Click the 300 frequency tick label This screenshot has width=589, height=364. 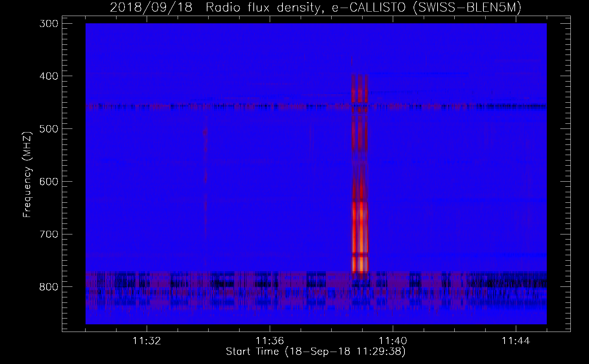point(48,23)
